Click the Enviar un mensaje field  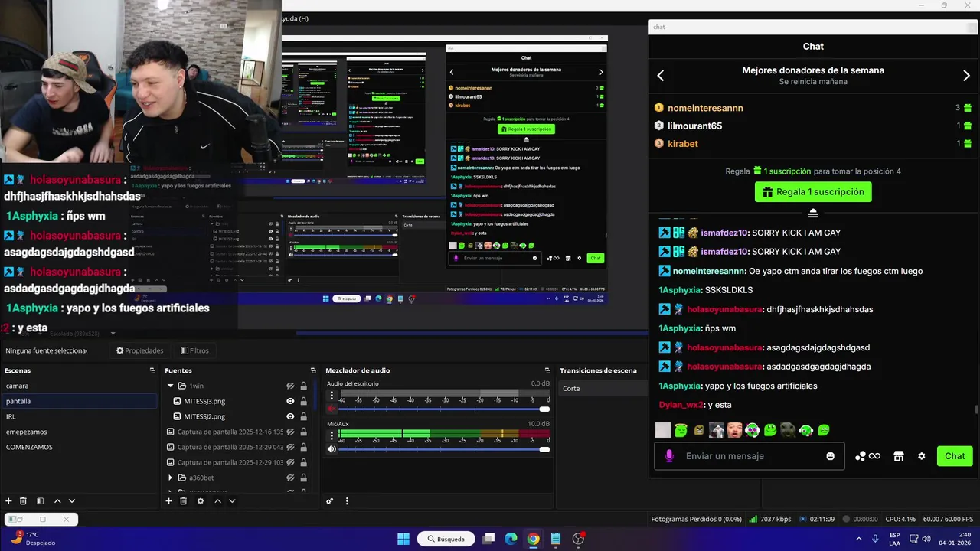(750, 456)
